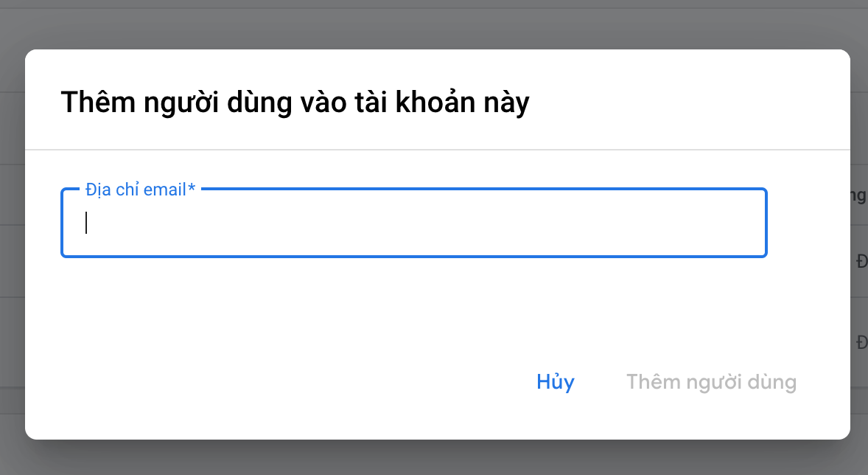Image resolution: width=868 pixels, height=475 pixels.
Task: Click the word Thêm in the dialog heading
Action: pos(94,103)
